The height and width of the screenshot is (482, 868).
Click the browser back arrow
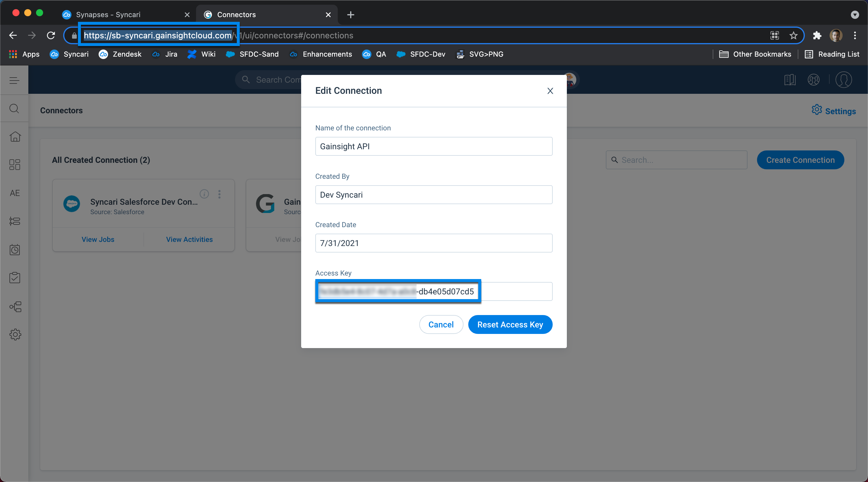(x=13, y=35)
